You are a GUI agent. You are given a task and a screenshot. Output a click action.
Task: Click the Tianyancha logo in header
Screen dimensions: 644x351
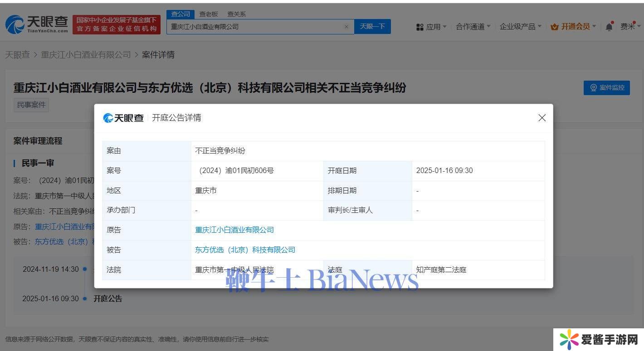pyautogui.click(x=37, y=24)
